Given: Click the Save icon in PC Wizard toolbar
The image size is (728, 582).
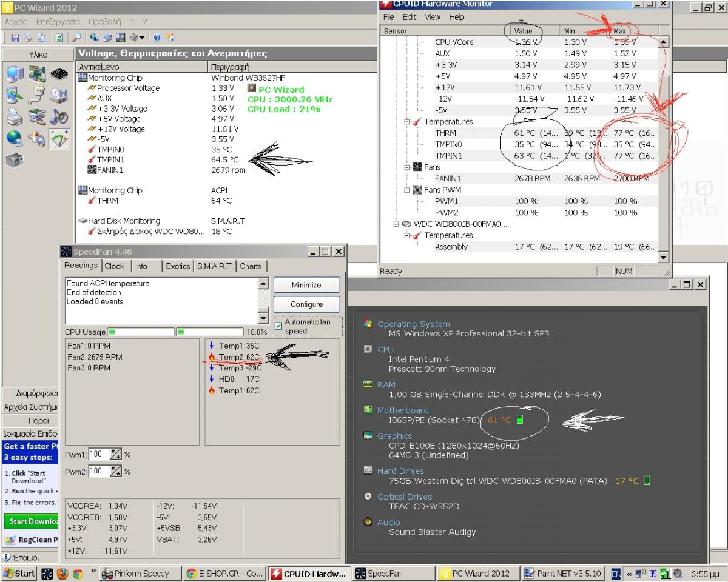Looking at the screenshot, I should [x=15, y=38].
